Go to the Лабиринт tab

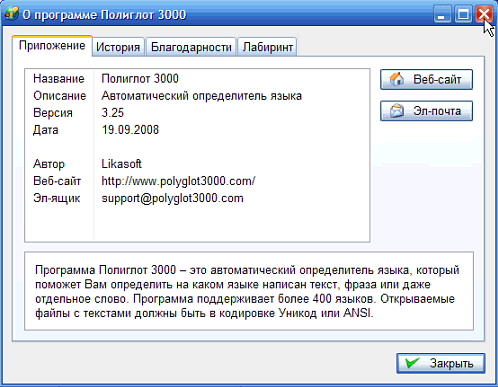(x=267, y=47)
